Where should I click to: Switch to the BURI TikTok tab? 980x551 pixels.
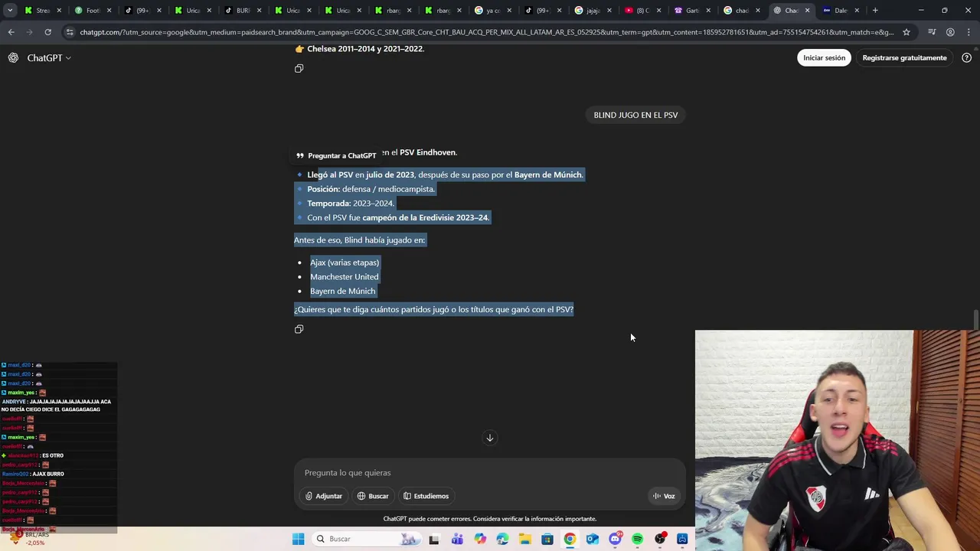[x=241, y=10]
